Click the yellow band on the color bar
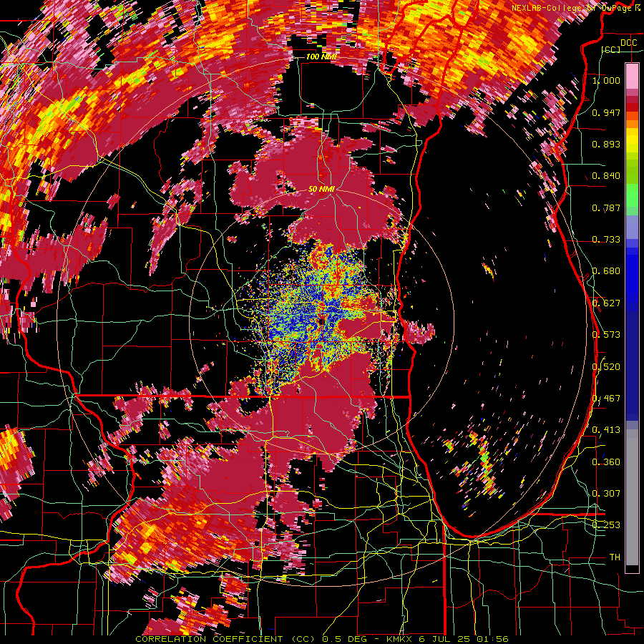 (x=632, y=140)
